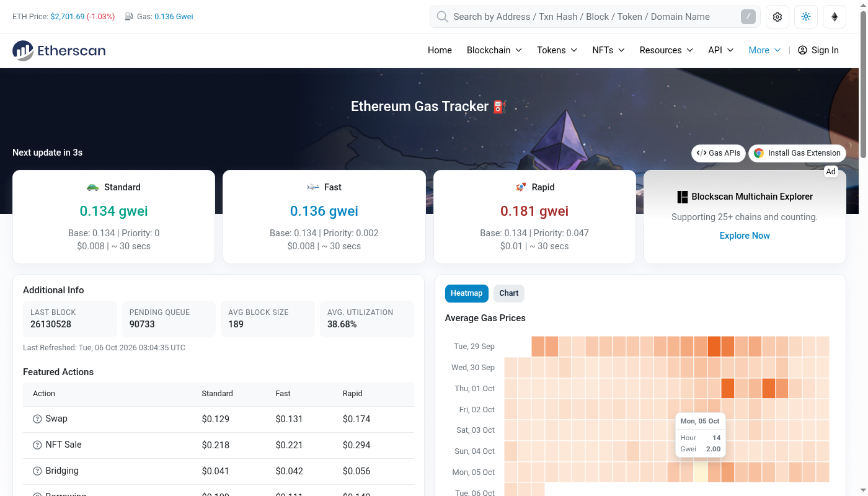Open the site settings gear icon
This screenshot has width=868, height=496.
pos(777,17)
